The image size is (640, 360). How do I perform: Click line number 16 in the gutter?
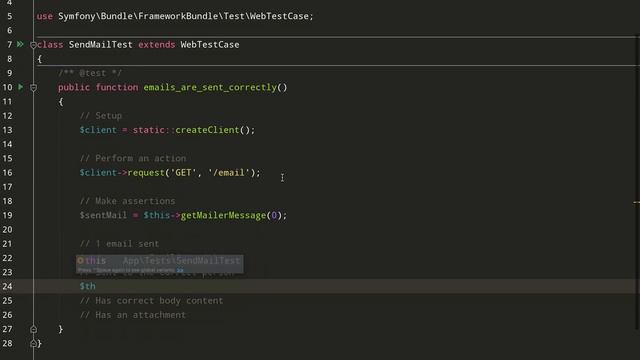(x=7, y=173)
